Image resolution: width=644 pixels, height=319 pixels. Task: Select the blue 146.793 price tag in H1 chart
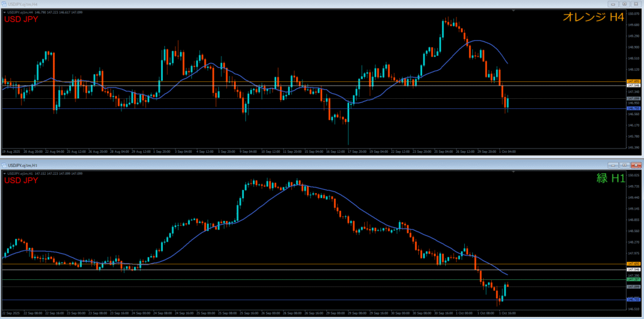coord(634,299)
